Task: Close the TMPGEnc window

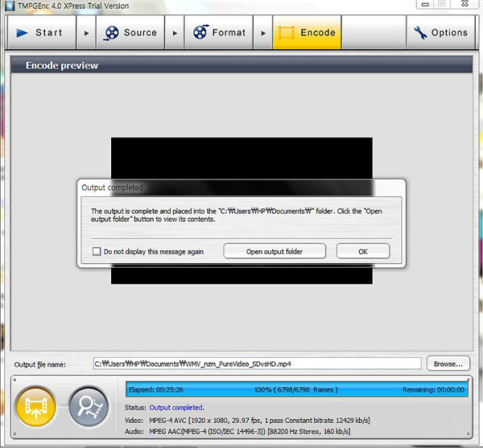Action: (464, 4)
